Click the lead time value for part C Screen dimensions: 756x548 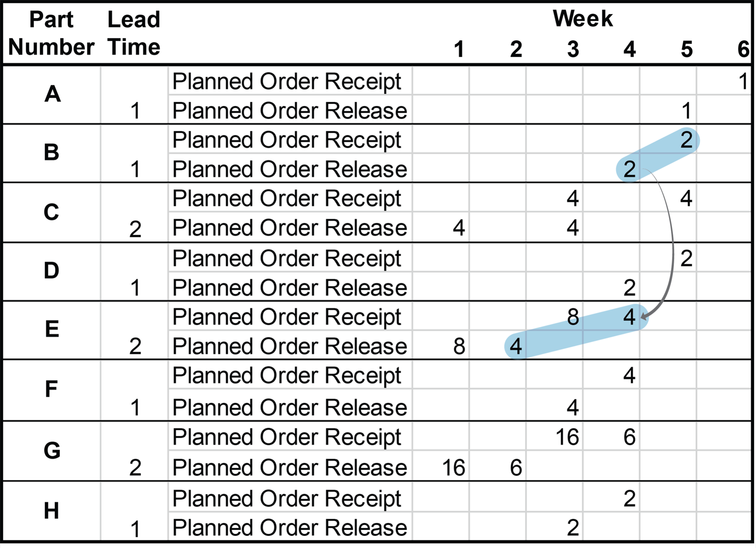pyautogui.click(x=135, y=229)
